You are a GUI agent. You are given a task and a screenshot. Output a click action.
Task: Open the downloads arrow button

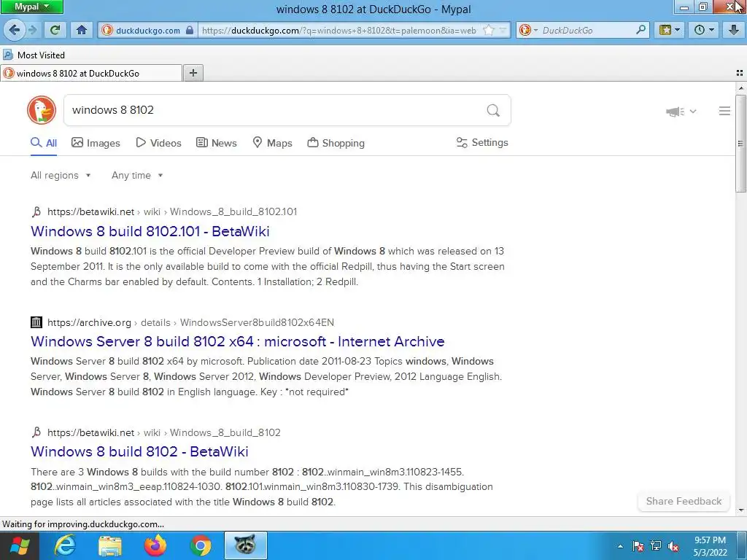click(x=734, y=31)
